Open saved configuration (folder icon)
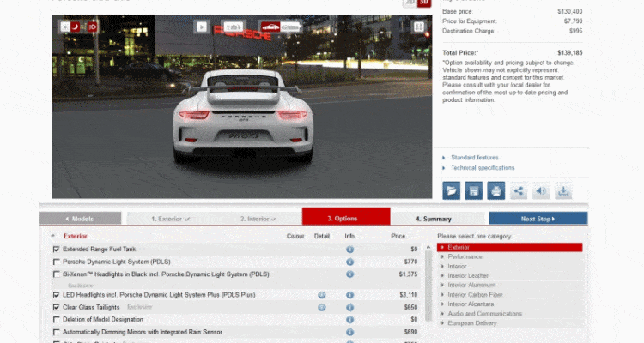The image size is (644, 343). [451, 190]
